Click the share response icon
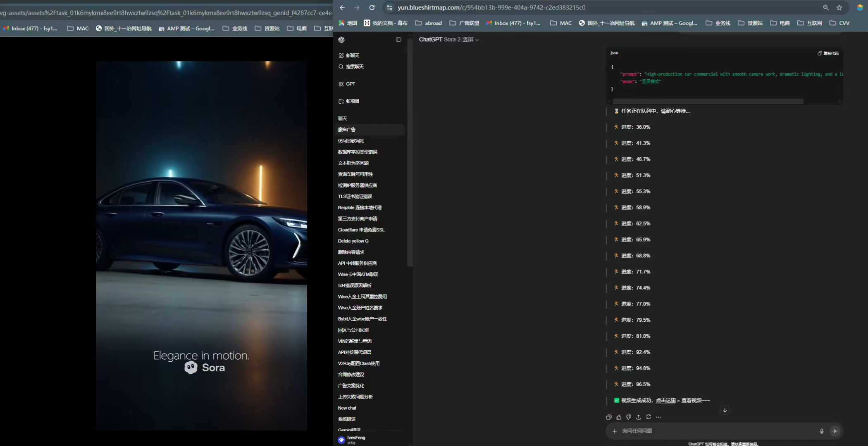Viewport: 868px width, 446px height. pyautogui.click(x=639, y=417)
